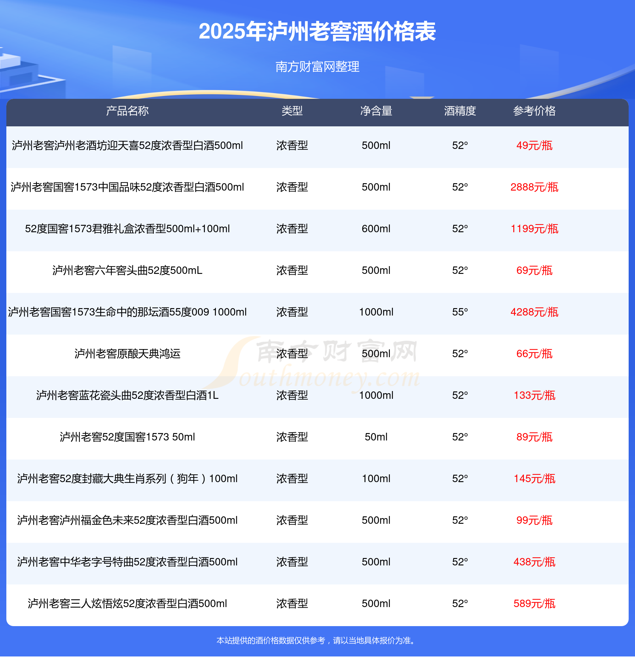The height and width of the screenshot is (672, 635).
Task: Click 500ml in the 六年窖头曲 row
Action: point(376,270)
